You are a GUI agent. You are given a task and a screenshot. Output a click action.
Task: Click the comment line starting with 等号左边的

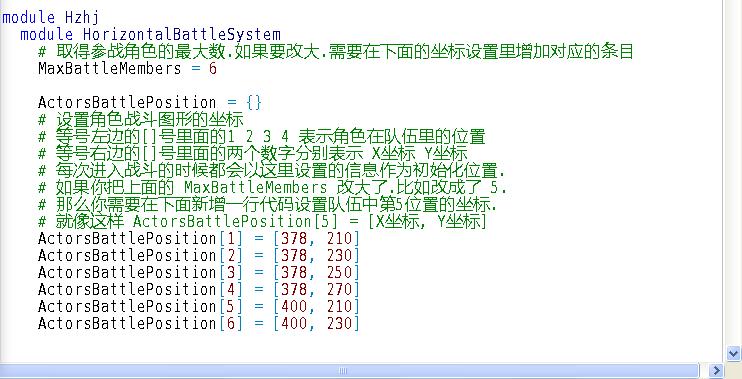[262, 137]
